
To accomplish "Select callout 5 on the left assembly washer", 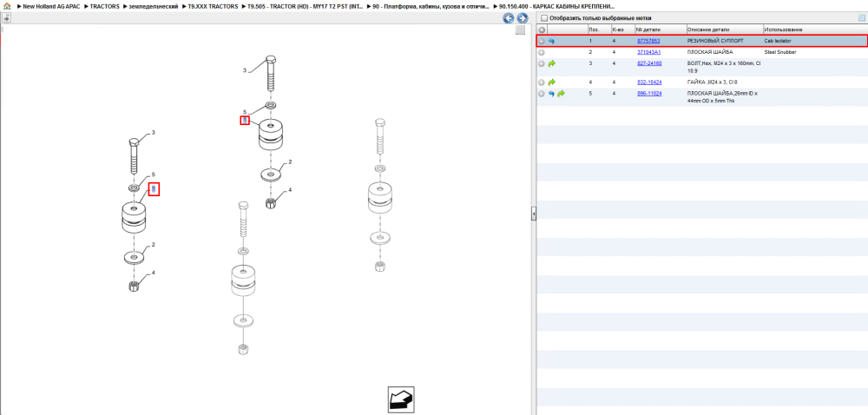I will pyautogui.click(x=154, y=175).
